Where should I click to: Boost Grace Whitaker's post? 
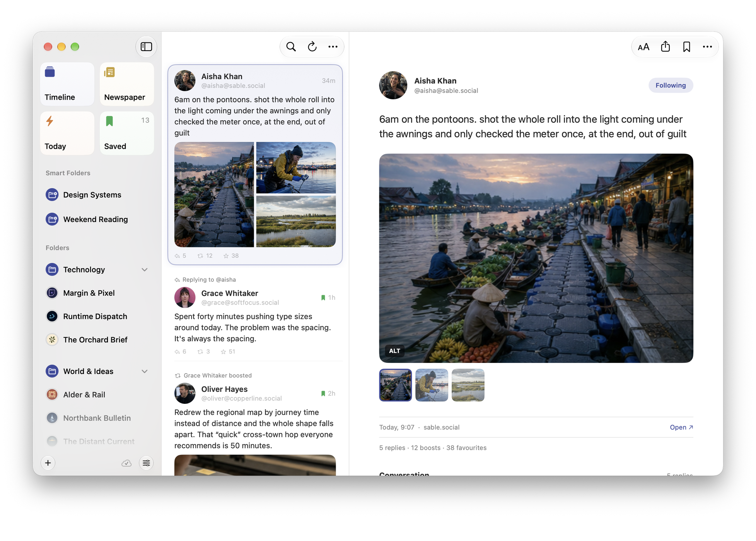[200, 352]
